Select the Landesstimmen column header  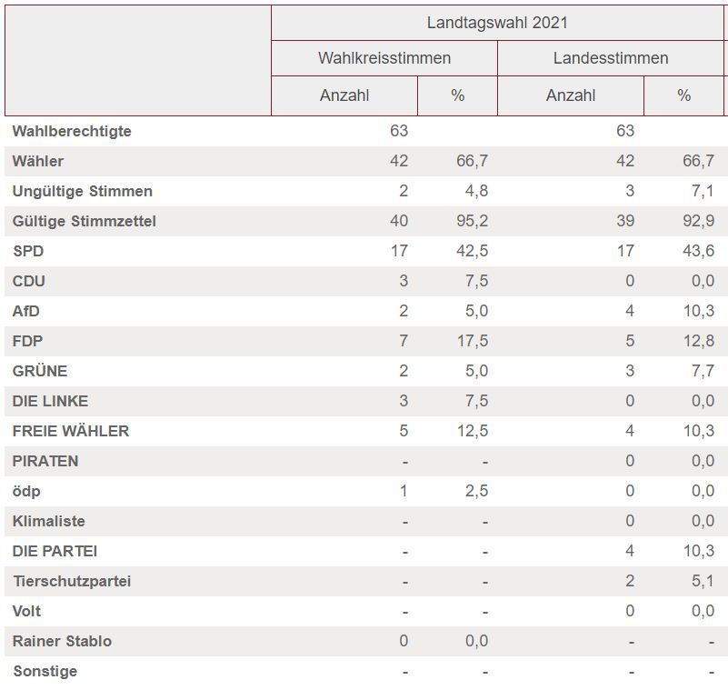coord(610,58)
